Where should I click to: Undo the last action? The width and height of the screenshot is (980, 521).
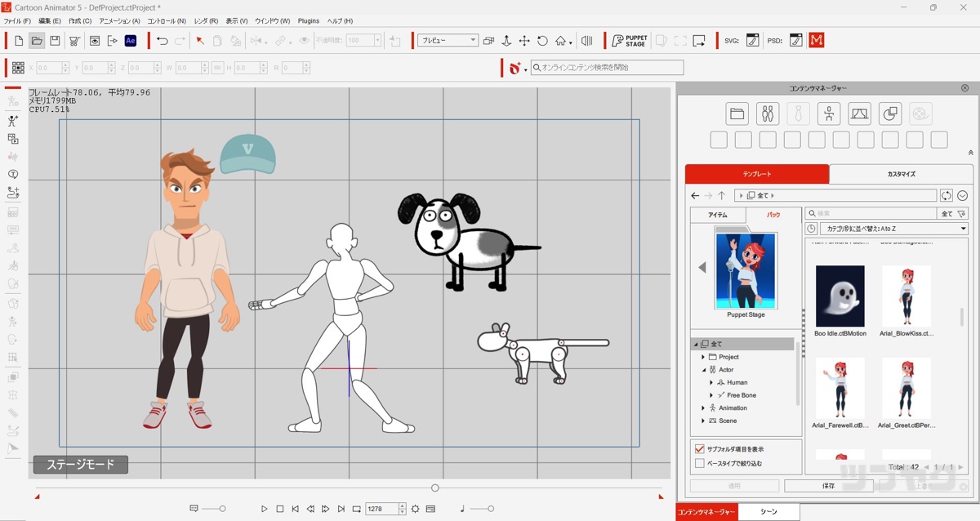point(162,41)
